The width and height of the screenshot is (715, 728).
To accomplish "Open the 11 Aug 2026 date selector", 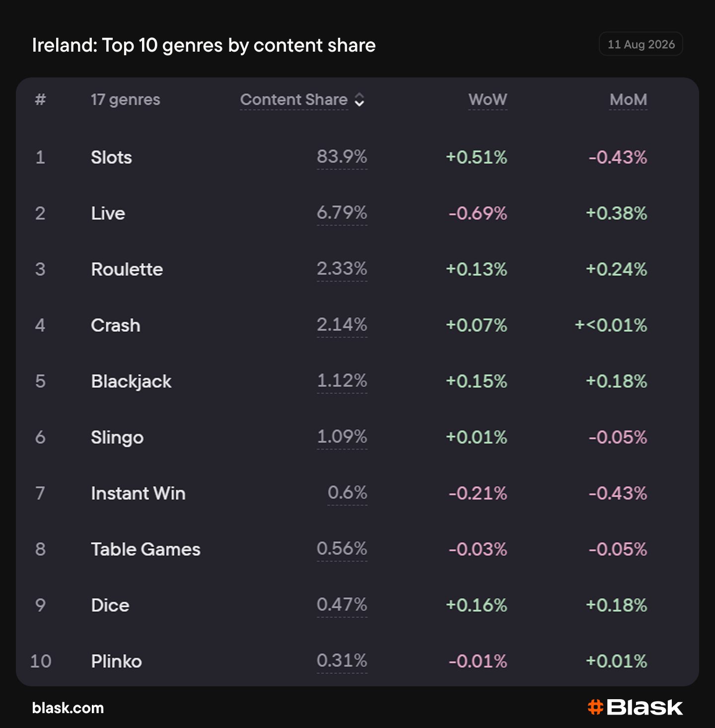I will pos(641,44).
